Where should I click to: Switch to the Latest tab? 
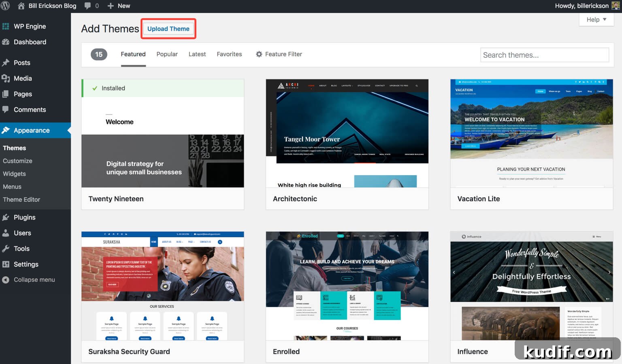(x=197, y=54)
